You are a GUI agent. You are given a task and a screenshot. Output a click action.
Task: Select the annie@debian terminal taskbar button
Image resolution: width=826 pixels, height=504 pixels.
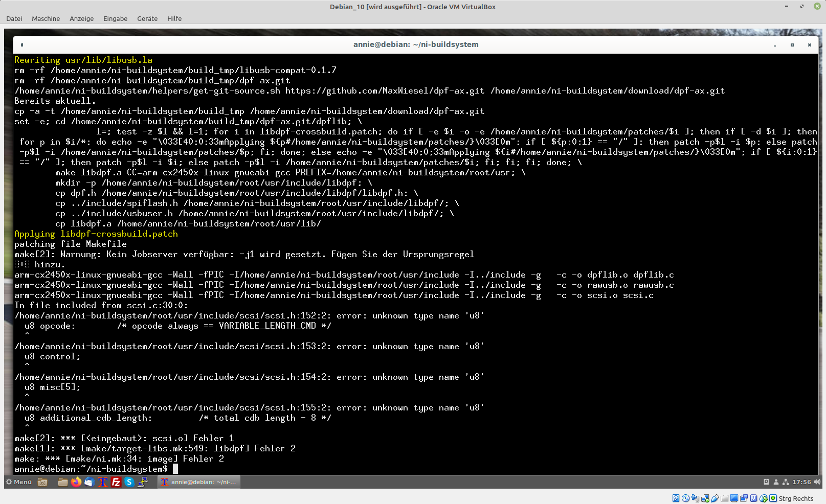[x=199, y=482]
